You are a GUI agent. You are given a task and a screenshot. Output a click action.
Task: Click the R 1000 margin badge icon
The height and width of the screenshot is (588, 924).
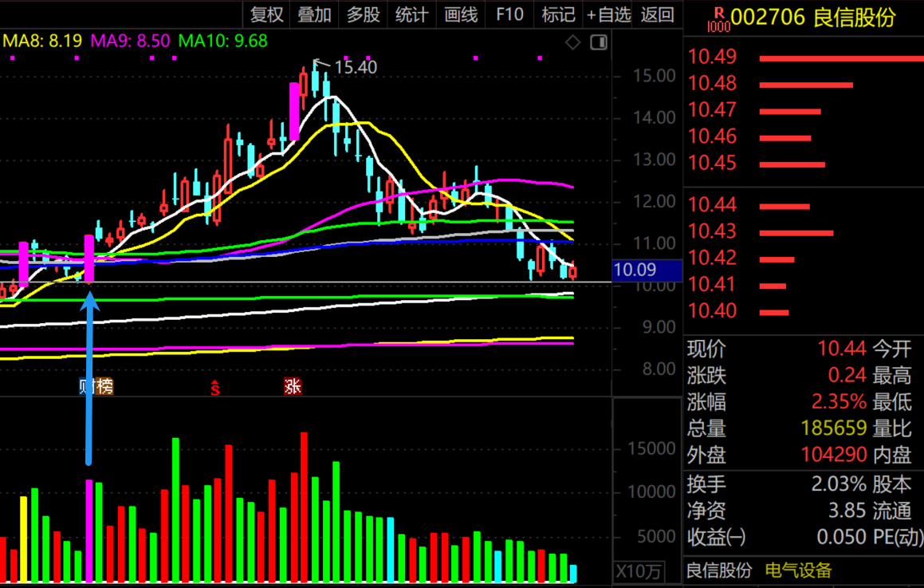718,19
